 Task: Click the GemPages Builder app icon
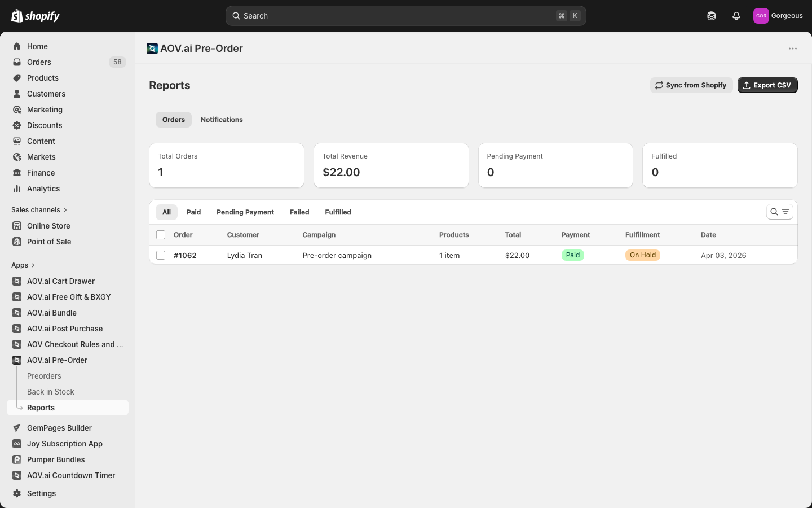click(x=17, y=428)
